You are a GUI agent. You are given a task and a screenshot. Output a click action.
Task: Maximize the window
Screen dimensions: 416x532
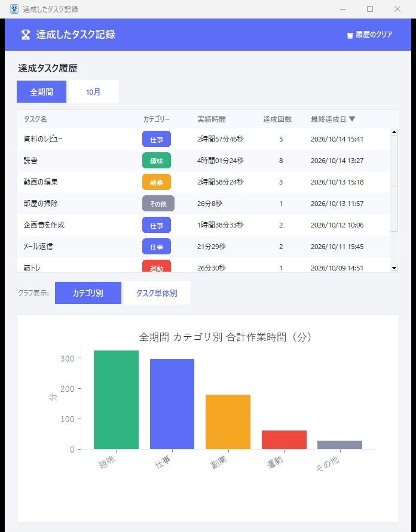pos(370,9)
